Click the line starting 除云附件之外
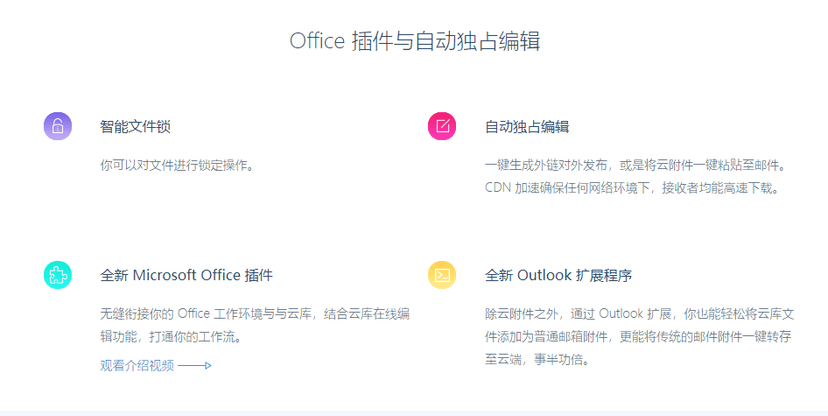Viewport: 828px width, 416px height. (x=639, y=314)
